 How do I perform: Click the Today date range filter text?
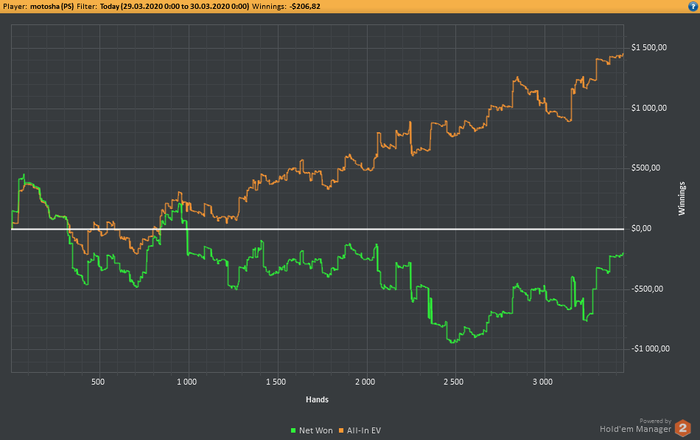pyautogui.click(x=174, y=7)
